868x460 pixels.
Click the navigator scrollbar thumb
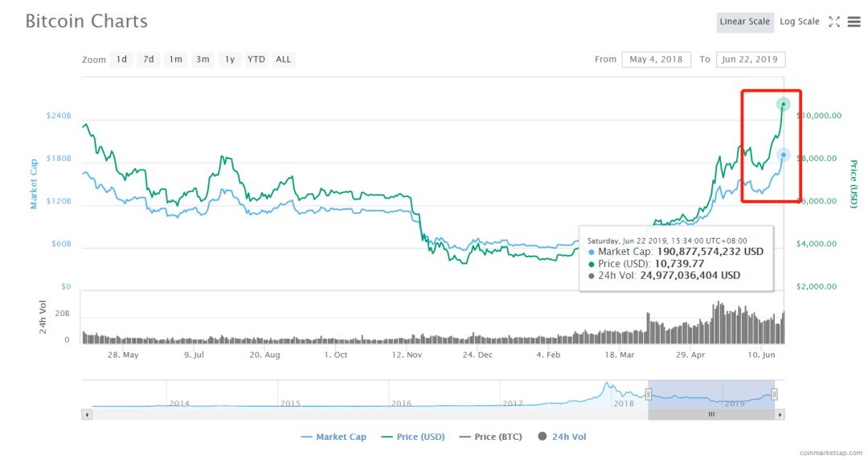point(711,414)
